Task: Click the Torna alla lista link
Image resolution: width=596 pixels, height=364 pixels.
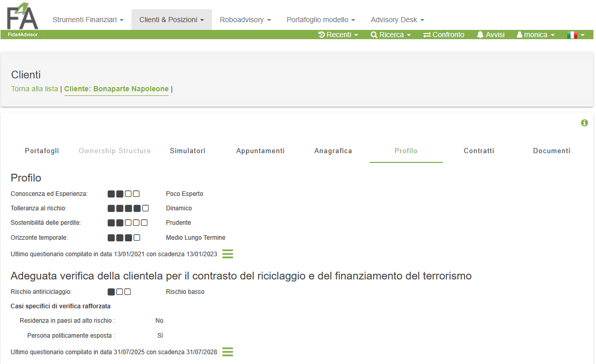Action: (x=35, y=89)
